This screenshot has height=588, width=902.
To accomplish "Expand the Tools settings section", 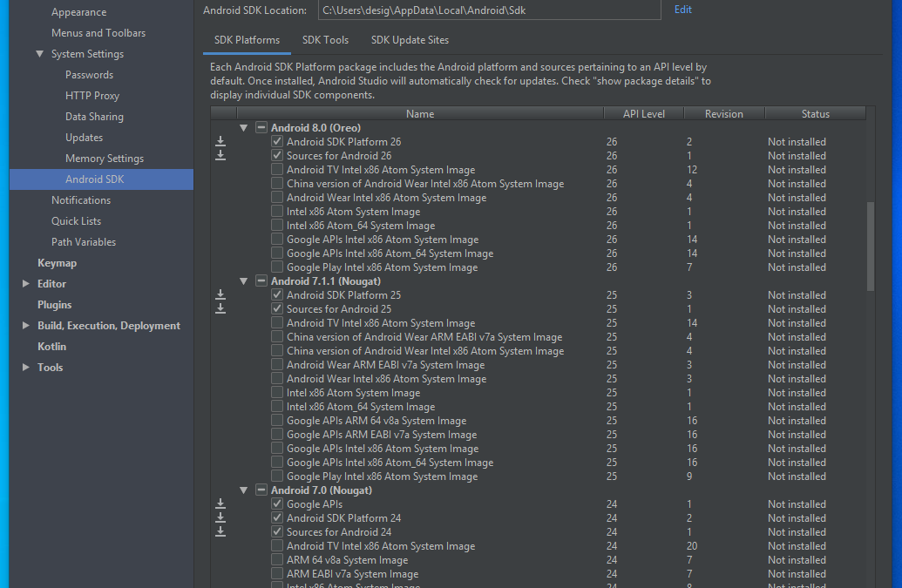I will 26,368.
